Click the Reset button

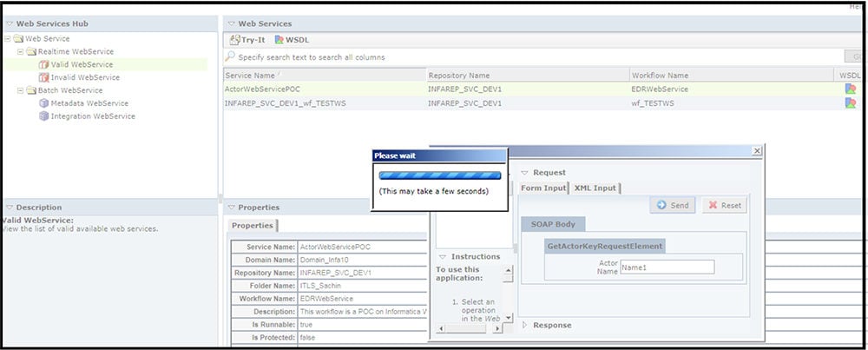[x=724, y=205]
